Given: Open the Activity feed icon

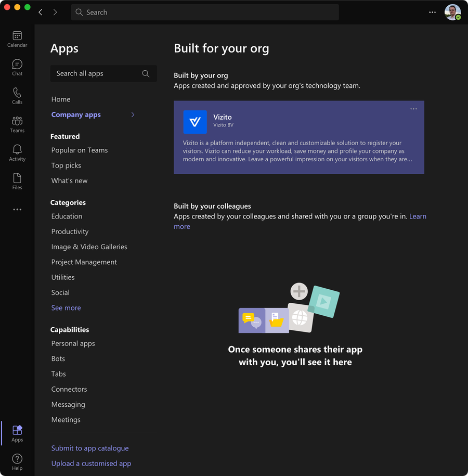Looking at the screenshot, I should click(x=17, y=151).
